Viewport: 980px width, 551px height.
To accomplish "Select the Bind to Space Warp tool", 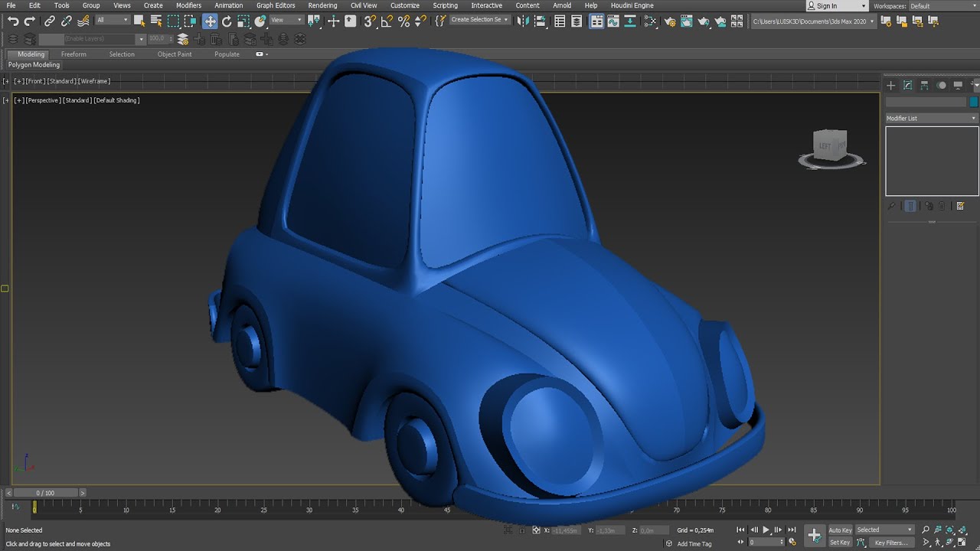I will click(x=83, y=21).
